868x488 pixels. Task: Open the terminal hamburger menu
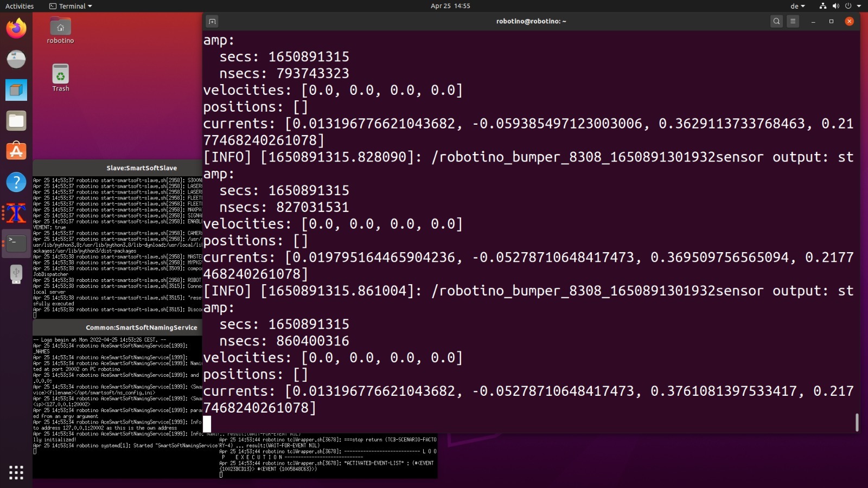point(793,21)
